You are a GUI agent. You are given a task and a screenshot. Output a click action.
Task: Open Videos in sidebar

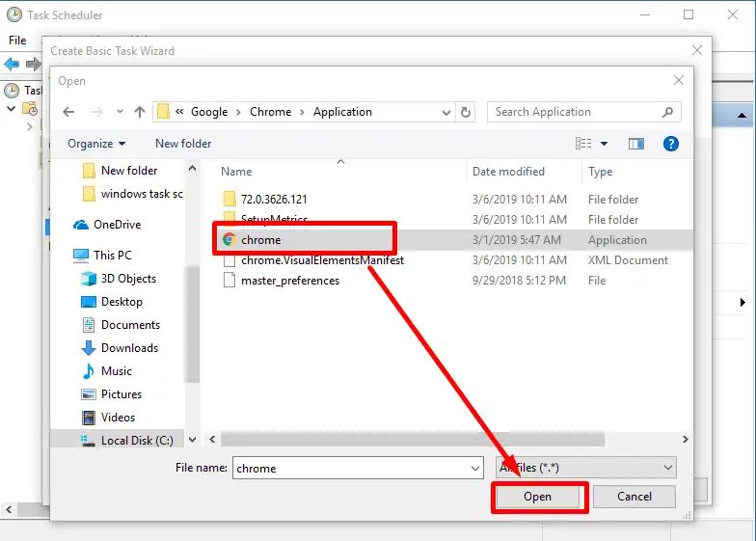pos(108,418)
